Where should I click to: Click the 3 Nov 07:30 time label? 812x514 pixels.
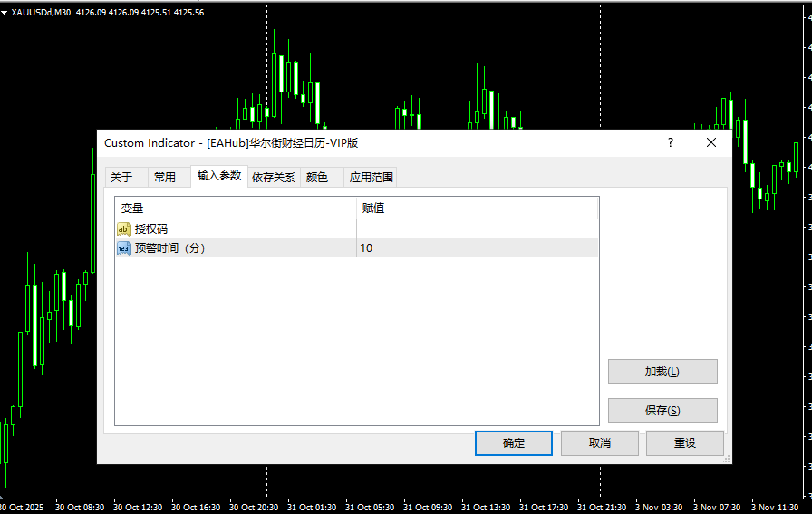click(x=717, y=508)
